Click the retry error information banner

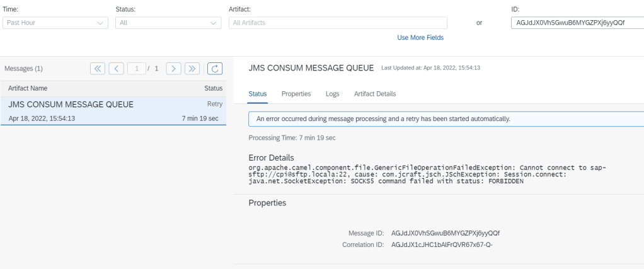(441, 118)
